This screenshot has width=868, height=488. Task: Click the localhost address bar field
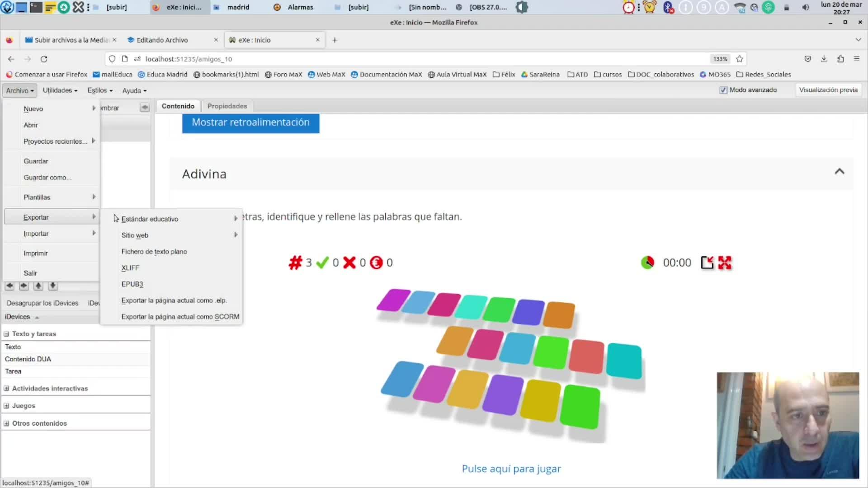pyautogui.click(x=407, y=59)
